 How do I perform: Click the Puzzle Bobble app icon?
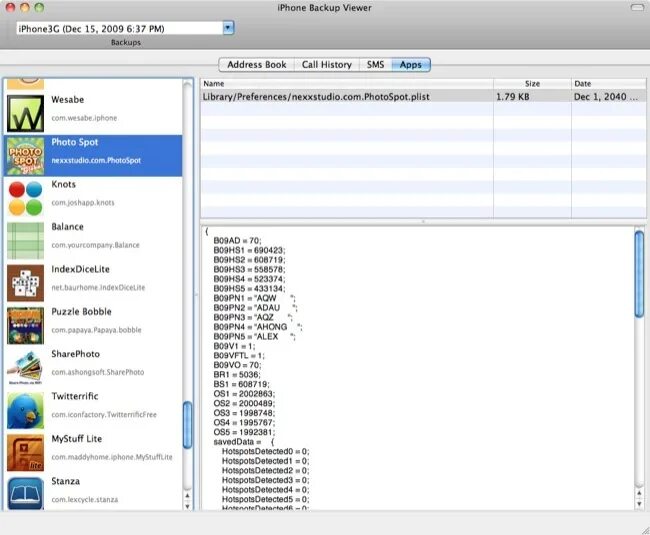[25, 326]
